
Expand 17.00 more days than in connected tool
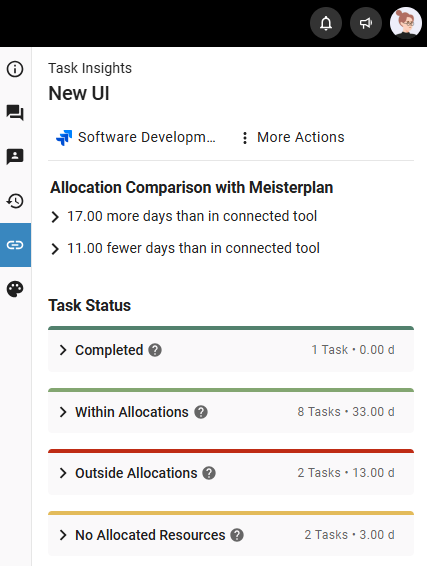point(184,217)
